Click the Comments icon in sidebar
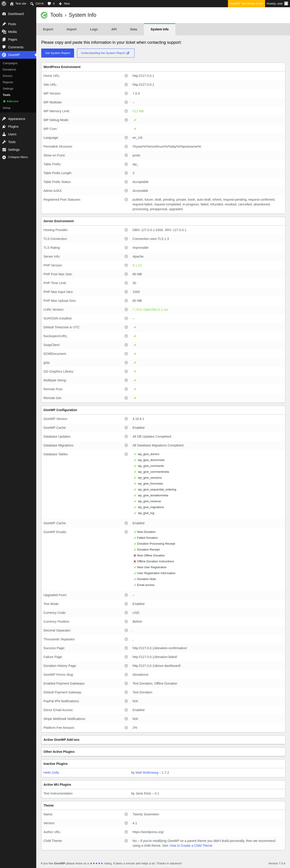Viewport: 290px width, 868px height. [x=4, y=47]
